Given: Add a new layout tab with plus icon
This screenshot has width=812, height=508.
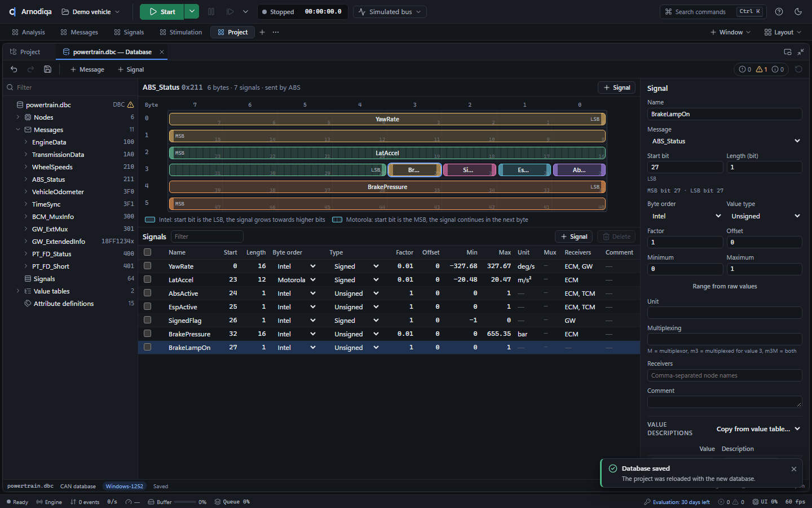Looking at the screenshot, I should click(x=262, y=32).
